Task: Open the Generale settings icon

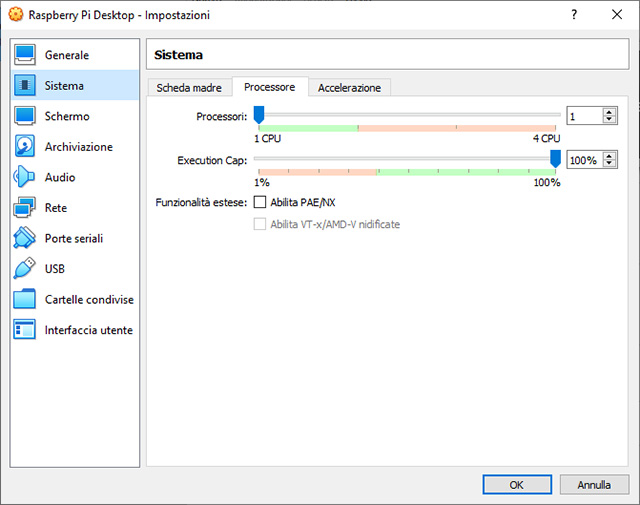Action: (25, 55)
